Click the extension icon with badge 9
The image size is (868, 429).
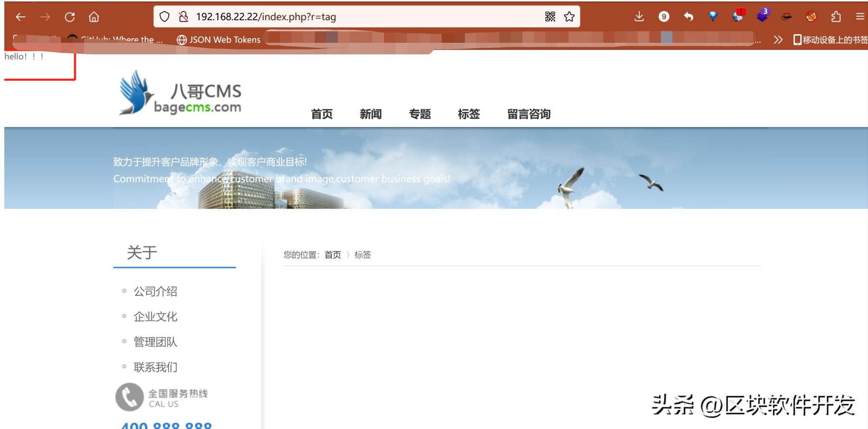(664, 17)
